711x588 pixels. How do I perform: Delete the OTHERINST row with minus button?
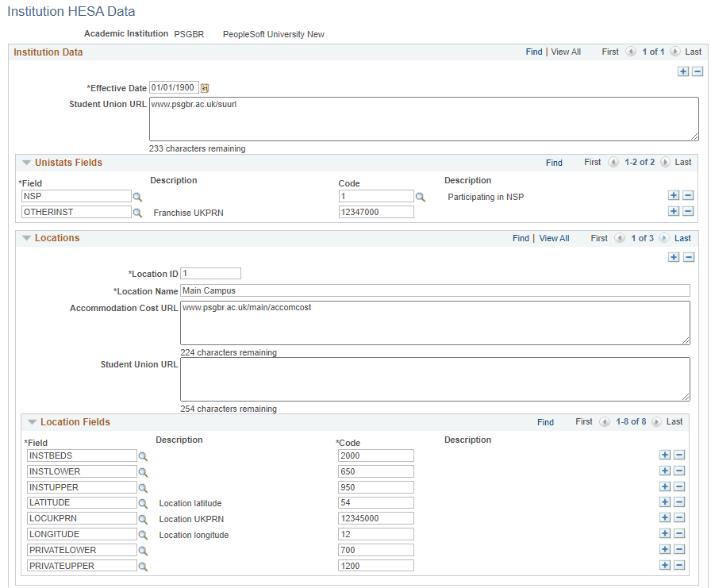(x=686, y=210)
